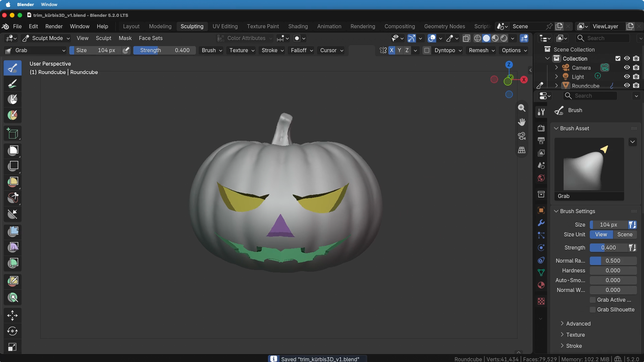Hide the Camera in viewport
The height and width of the screenshot is (362, 644).
click(x=627, y=68)
